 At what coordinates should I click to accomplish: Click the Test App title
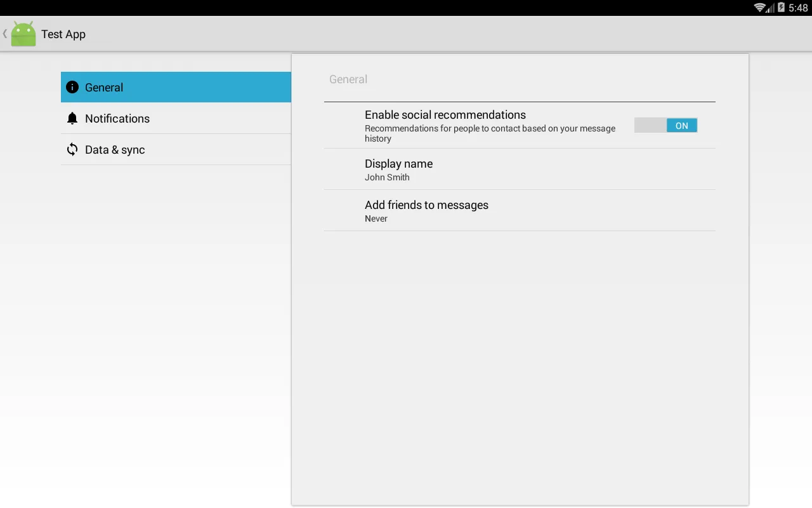63,34
